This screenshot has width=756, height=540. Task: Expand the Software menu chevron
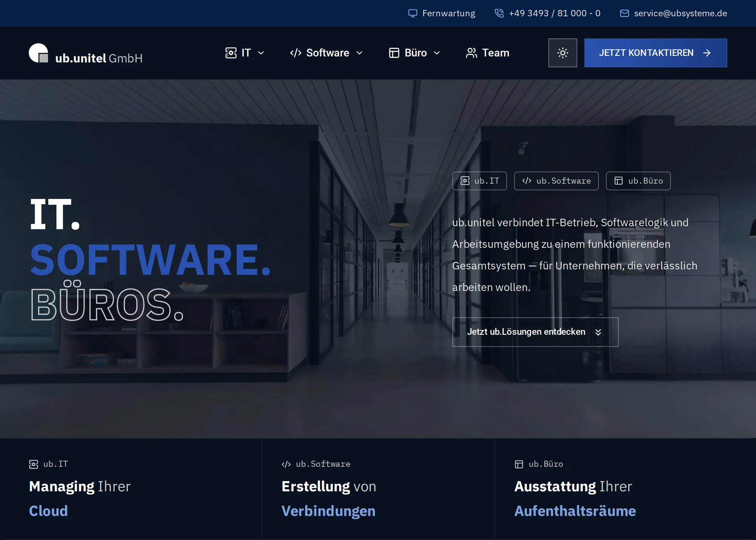359,53
